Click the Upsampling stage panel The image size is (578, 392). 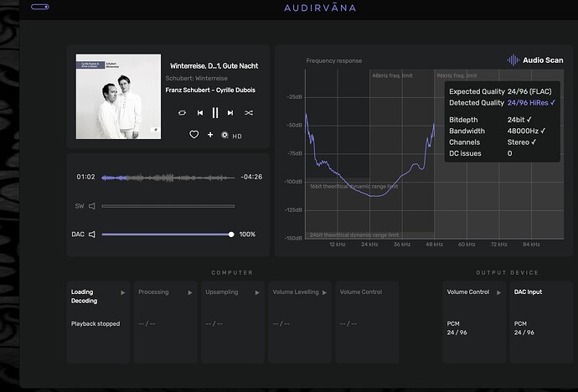pos(230,320)
